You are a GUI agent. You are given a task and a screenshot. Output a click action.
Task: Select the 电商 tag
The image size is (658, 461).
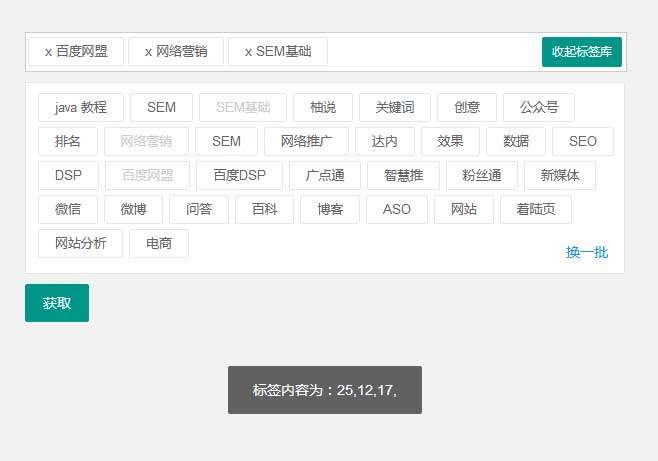[158, 243]
